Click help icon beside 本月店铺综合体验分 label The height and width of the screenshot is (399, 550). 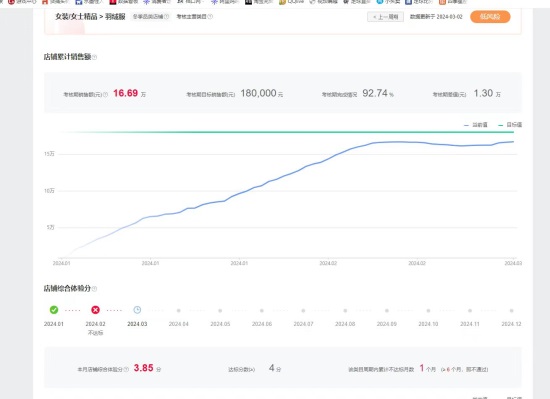tap(126, 369)
